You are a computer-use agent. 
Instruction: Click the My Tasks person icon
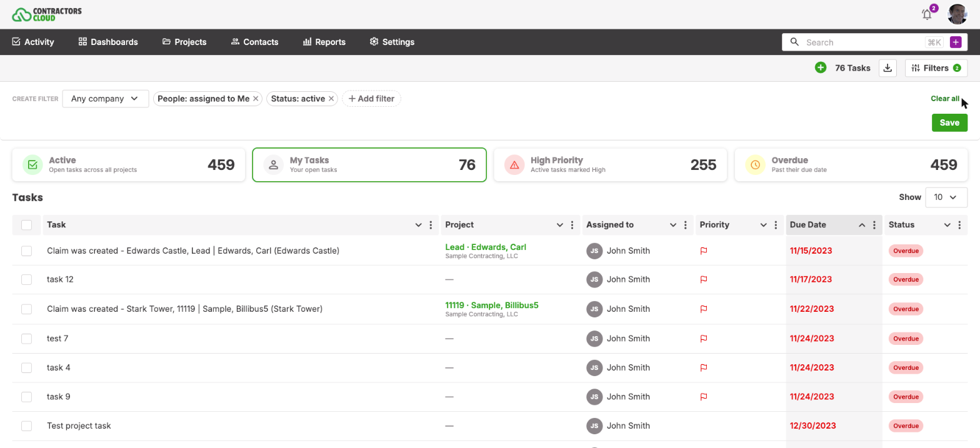[x=273, y=165]
